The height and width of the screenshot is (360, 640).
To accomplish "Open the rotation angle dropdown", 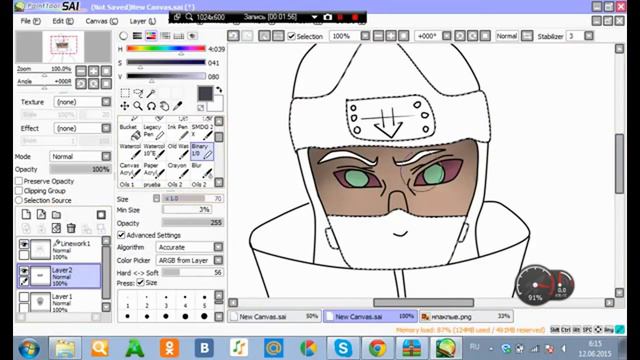I will 447,36.
